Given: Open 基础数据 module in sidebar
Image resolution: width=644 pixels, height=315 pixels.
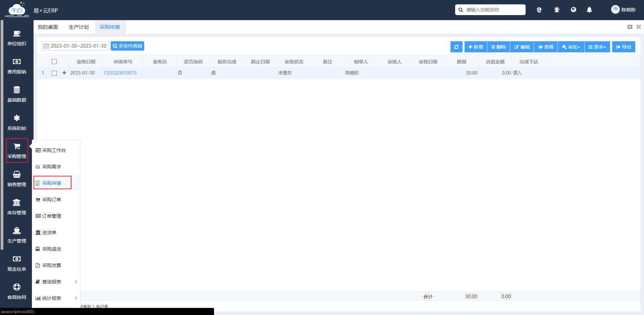Looking at the screenshot, I should pyautogui.click(x=17, y=95).
